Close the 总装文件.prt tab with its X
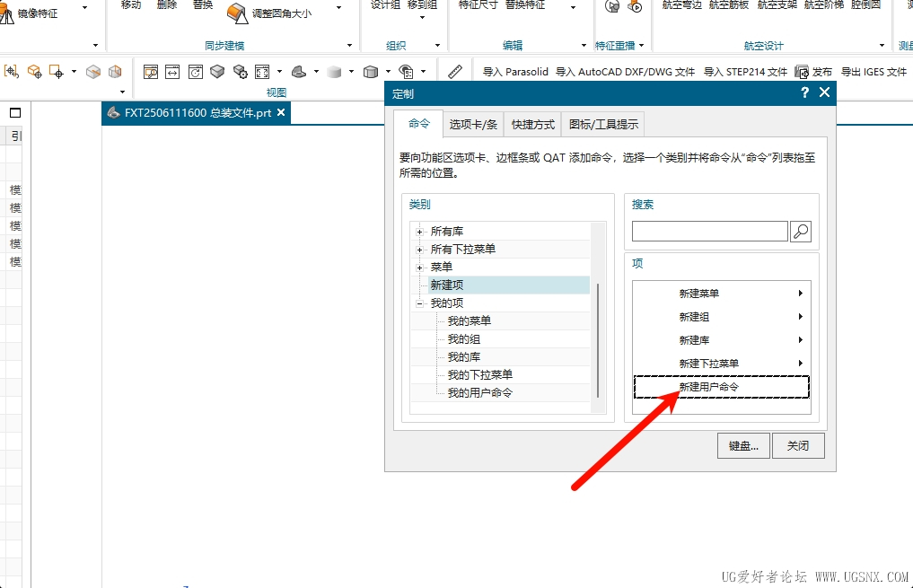This screenshot has height=588, width=913. (281, 112)
